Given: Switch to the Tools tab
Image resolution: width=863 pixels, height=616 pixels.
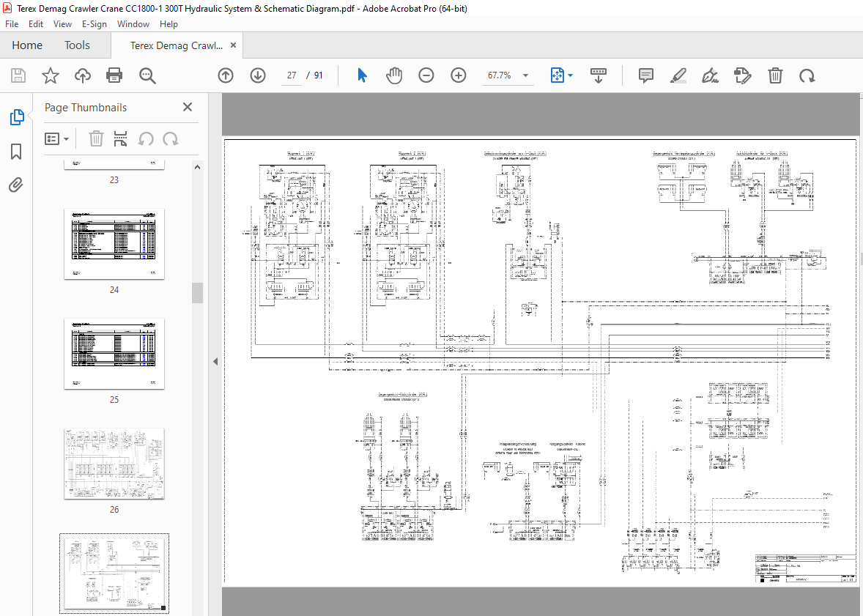Looking at the screenshot, I should click(77, 45).
